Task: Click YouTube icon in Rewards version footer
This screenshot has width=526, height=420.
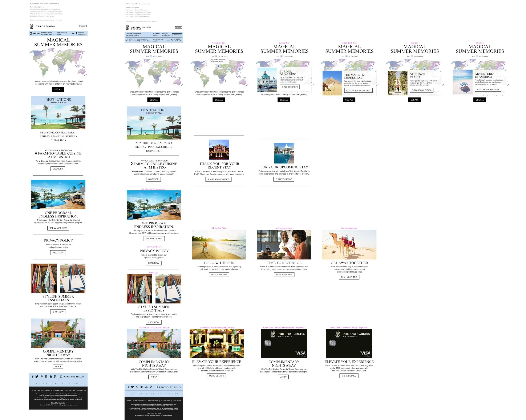Action: (x=146, y=387)
